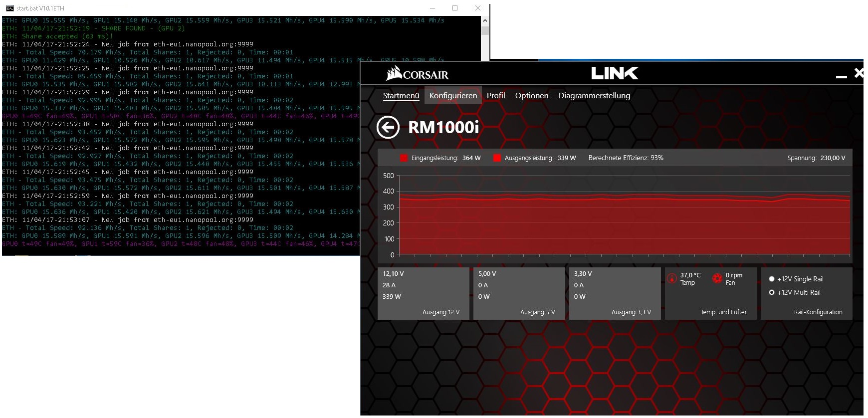Viewport: 868px width, 418px height.
Task: Click the 37,0 °C temperature value
Action: pos(690,275)
